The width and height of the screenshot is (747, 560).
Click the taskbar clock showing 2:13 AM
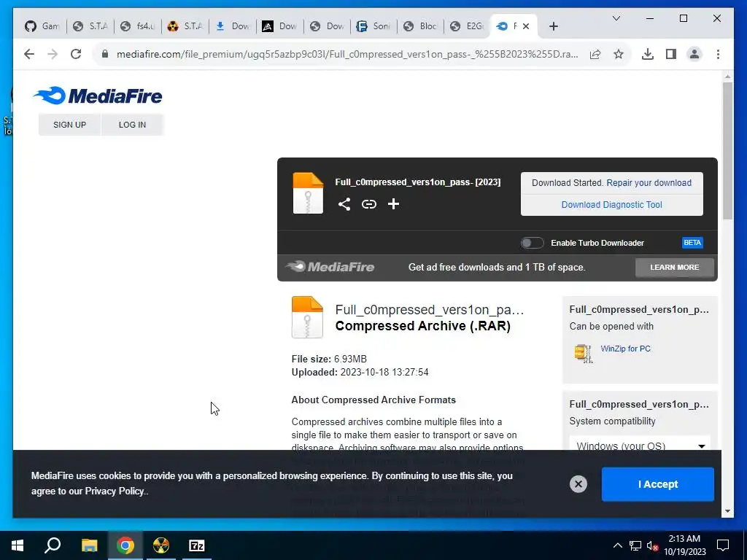click(x=684, y=545)
